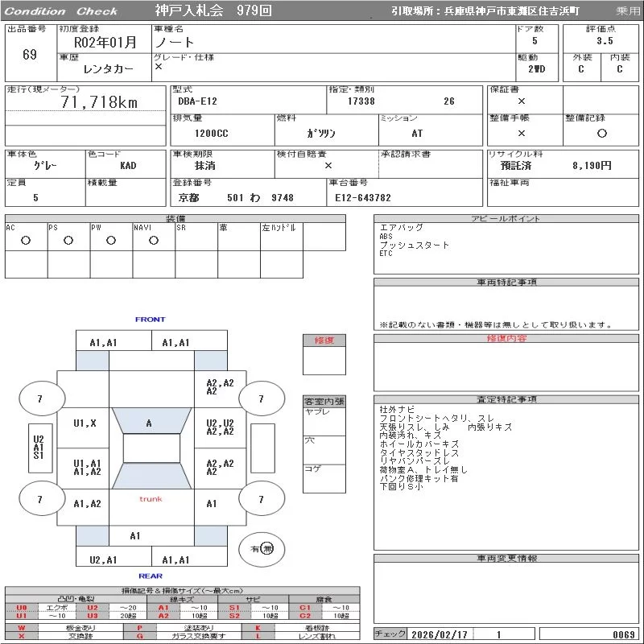Screen dimensions: 644x644
Task: Click the 修復内容 header
Action: pyautogui.click(x=506, y=338)
